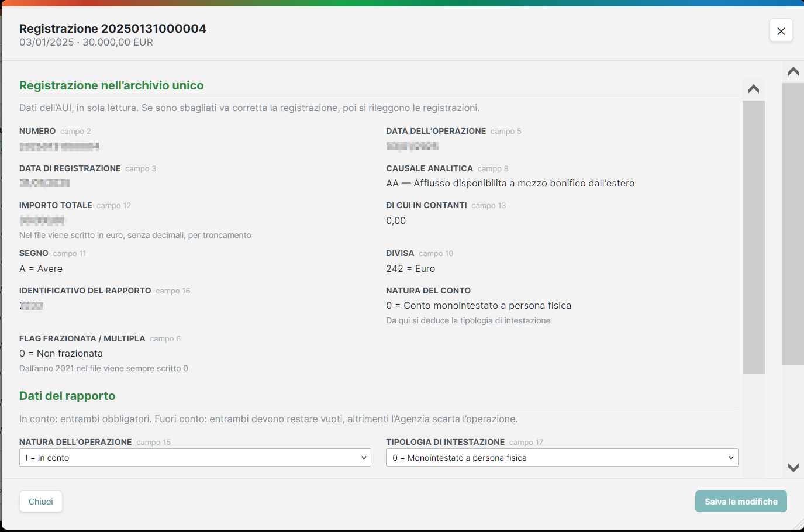The image size is (804, 532).
Task: Click the '0,00' contanti value
Action: point(396,221)
